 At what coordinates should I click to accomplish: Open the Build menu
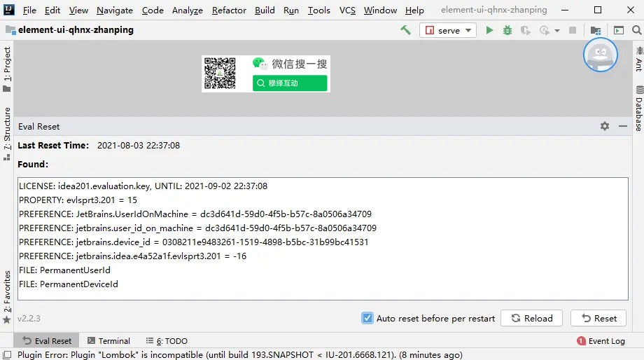[x=265, y=10]
